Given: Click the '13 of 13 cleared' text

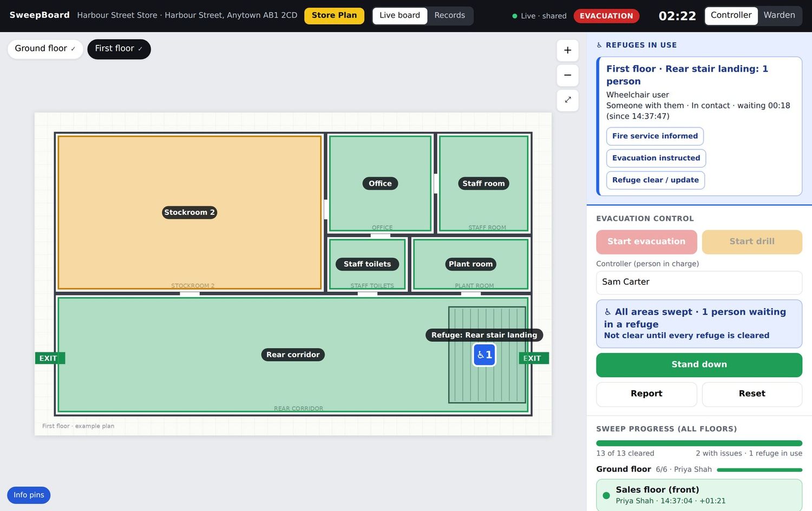Looking at the screenshot, I should pyautogui.click(x=625, y=454).
